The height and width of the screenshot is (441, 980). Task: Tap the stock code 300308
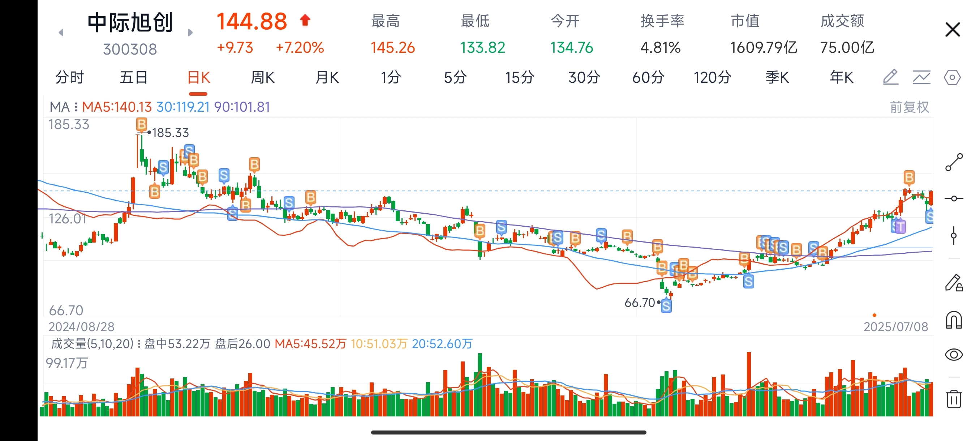pyautogui.click(x=130, y=49)
